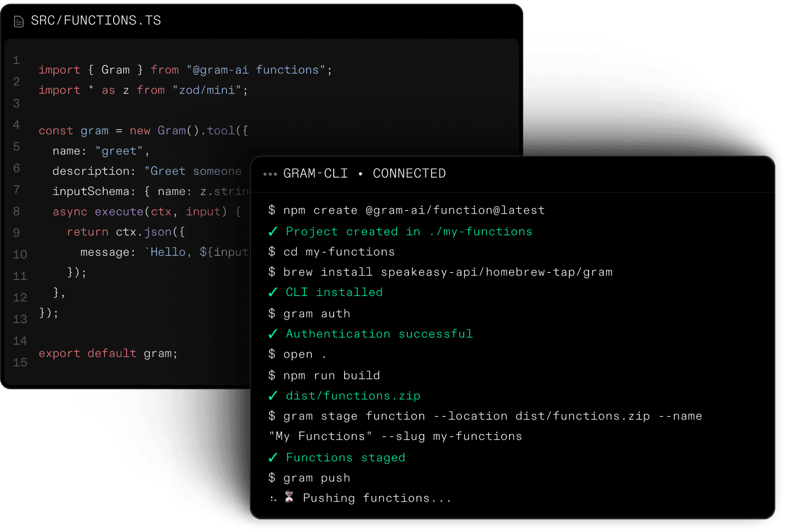
Task: Click the green 'dist/functions.zip' success text
Action: click(353, 395)
